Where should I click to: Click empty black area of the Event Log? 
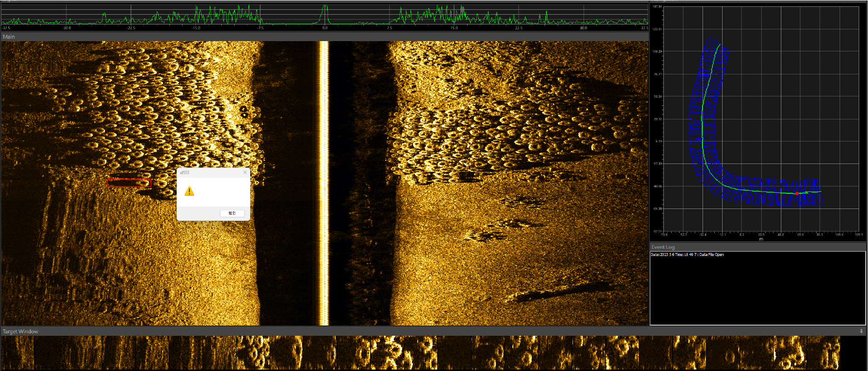pyautogui.click(x=757, y=294)
